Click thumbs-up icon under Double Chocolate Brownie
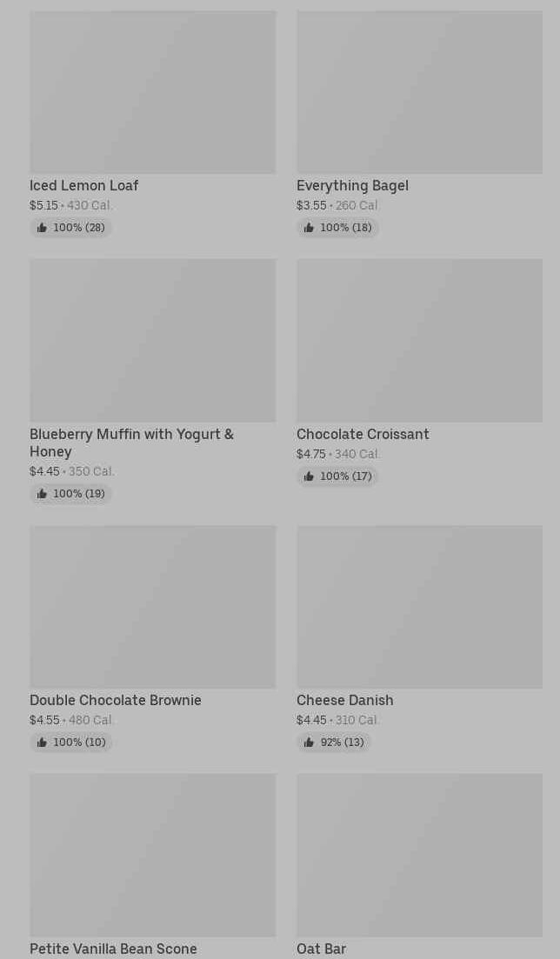 42,743
